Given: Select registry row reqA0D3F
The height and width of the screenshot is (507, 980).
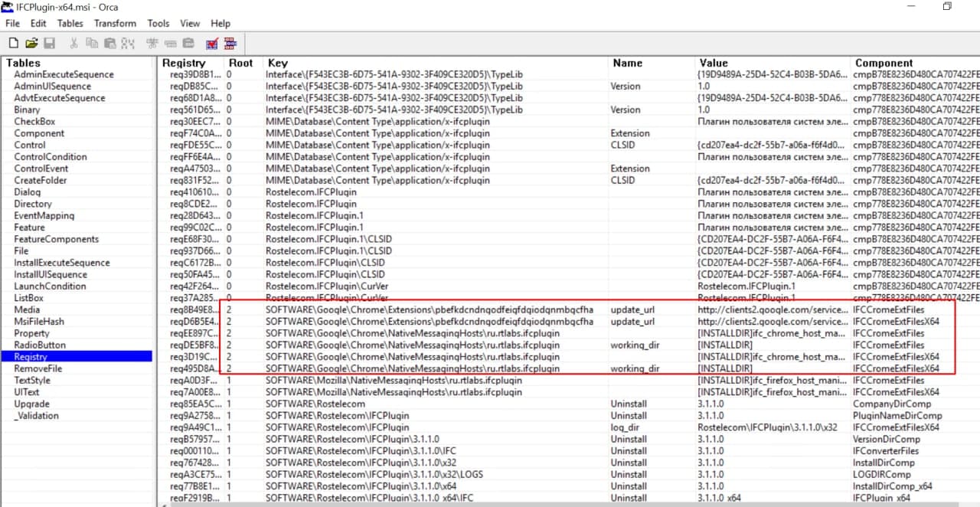Looking at the screenshot, I should pos(195,381).
